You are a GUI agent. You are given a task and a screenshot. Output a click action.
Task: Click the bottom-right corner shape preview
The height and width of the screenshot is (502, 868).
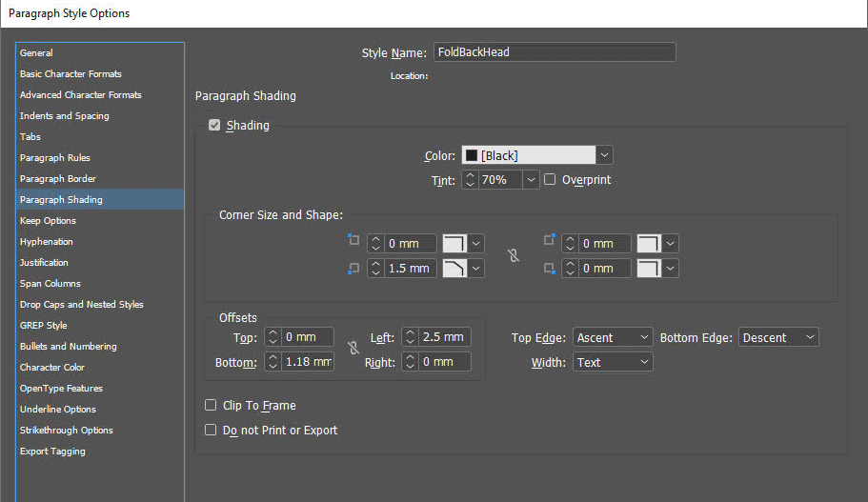pyautogui.click(x=650, y=269)
